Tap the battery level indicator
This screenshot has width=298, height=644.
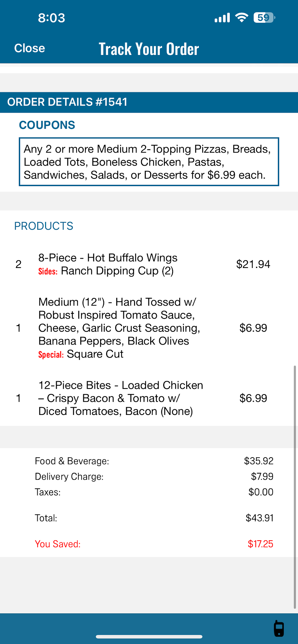(264, 17)
